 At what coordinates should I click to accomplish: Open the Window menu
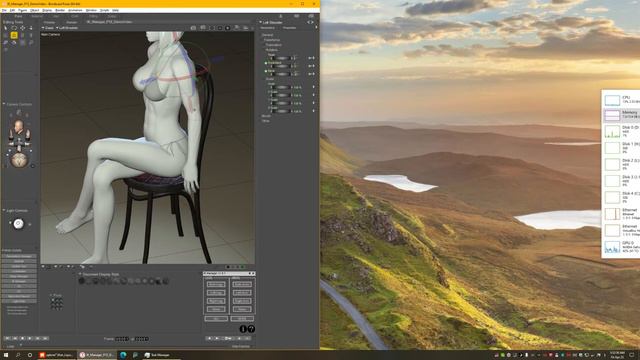(x=91, y=10)
